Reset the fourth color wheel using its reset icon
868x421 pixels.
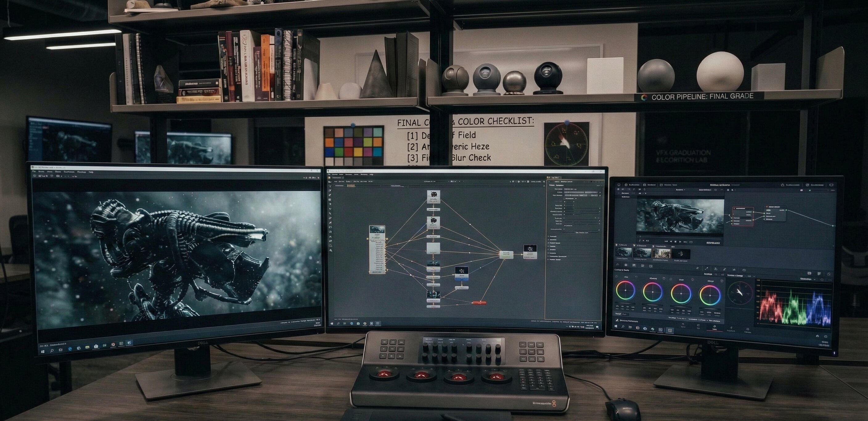click(722, 281)
